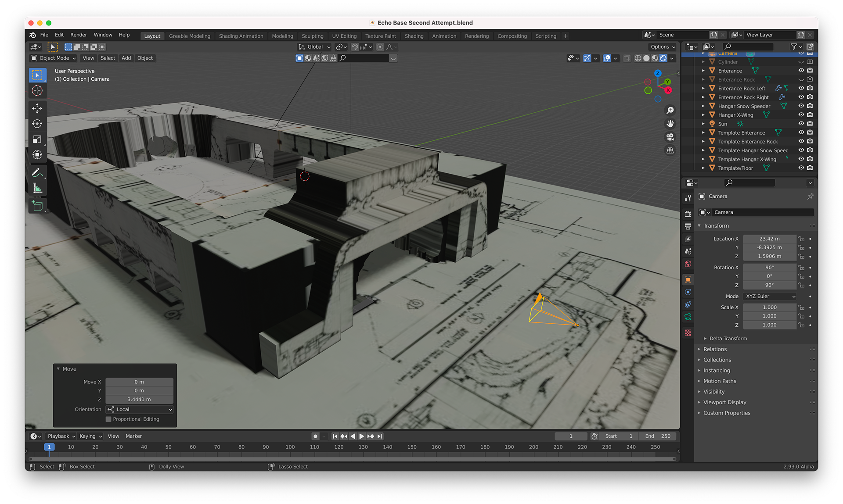Open the Output properties tab
Viewport: 843px width, 504px height.
pos(688,226)
